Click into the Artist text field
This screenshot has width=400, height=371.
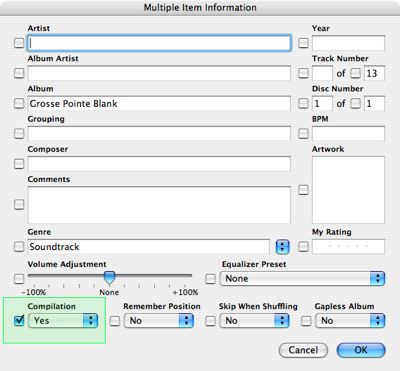coord(159,43)
